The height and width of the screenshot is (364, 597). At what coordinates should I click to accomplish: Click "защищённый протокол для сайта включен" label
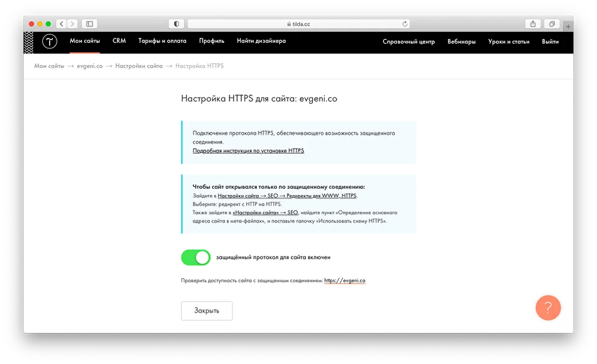pyautogui.click(x=274, y=258)
